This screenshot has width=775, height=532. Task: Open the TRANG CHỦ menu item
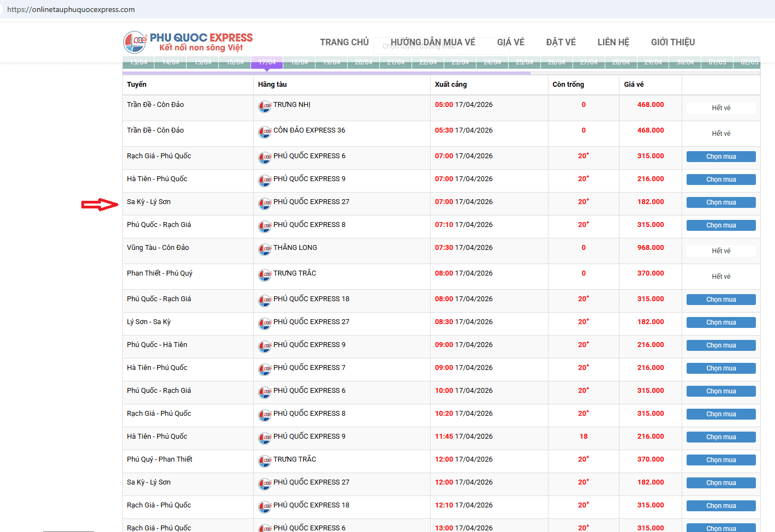[x=344, y=42]
